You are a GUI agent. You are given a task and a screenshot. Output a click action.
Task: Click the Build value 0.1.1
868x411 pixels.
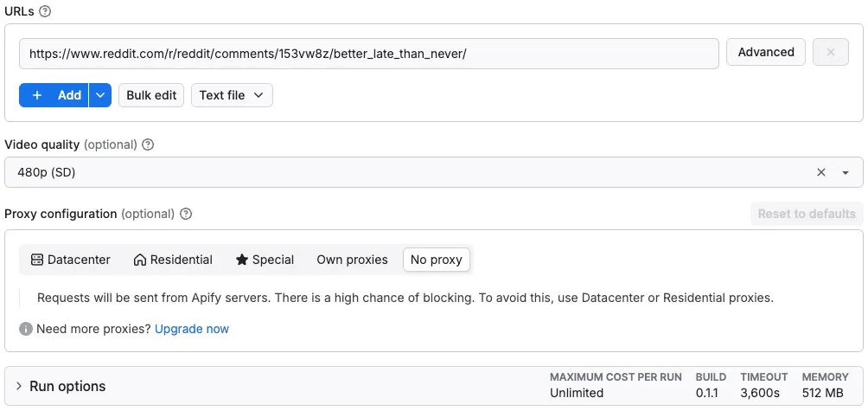pyautogui.click(x=705, y=394)
